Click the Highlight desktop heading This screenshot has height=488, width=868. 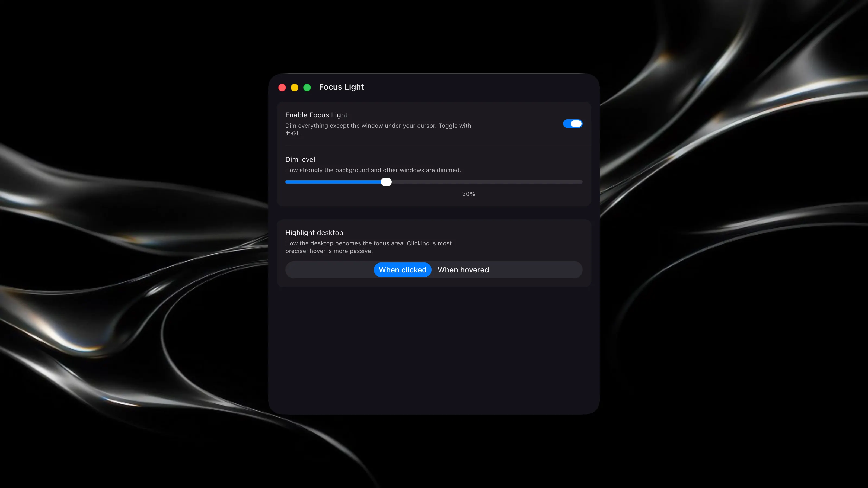click(x=314, y=233)
